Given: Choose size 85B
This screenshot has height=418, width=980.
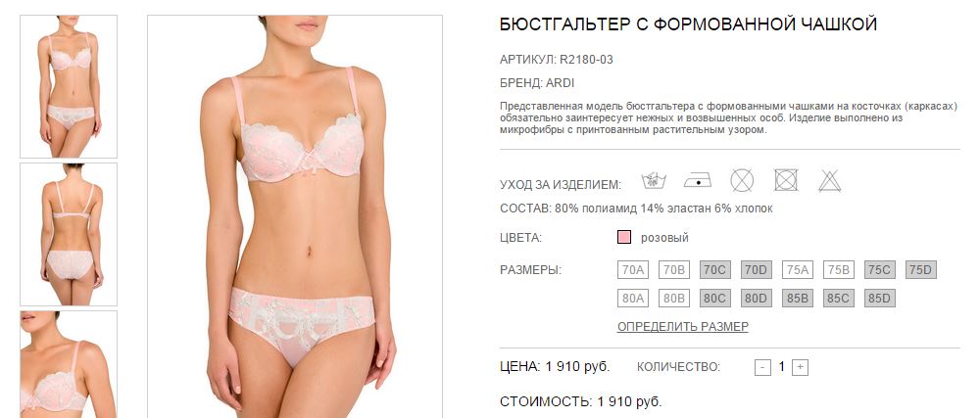Looking at the screenshot, I should coord(797,299).
